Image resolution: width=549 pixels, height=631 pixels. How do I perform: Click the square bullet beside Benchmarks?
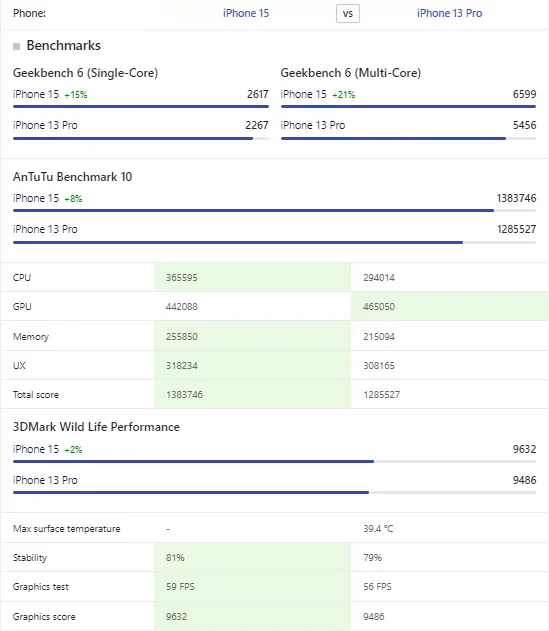tap(17, 46)
